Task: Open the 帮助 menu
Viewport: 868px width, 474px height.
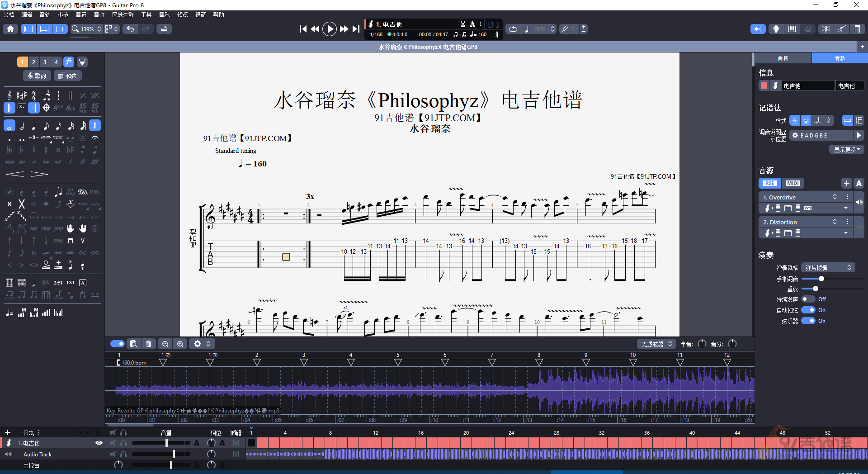Action: coord(218,15)
